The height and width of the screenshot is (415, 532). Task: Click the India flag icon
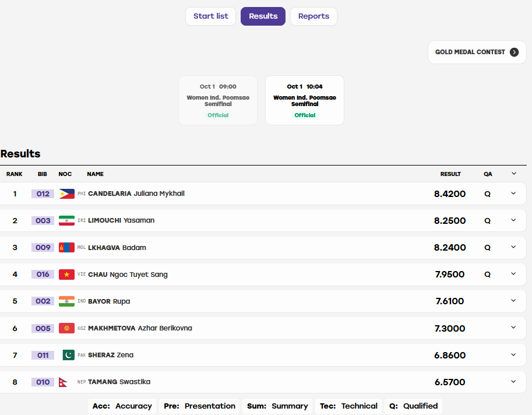(66, 301)
